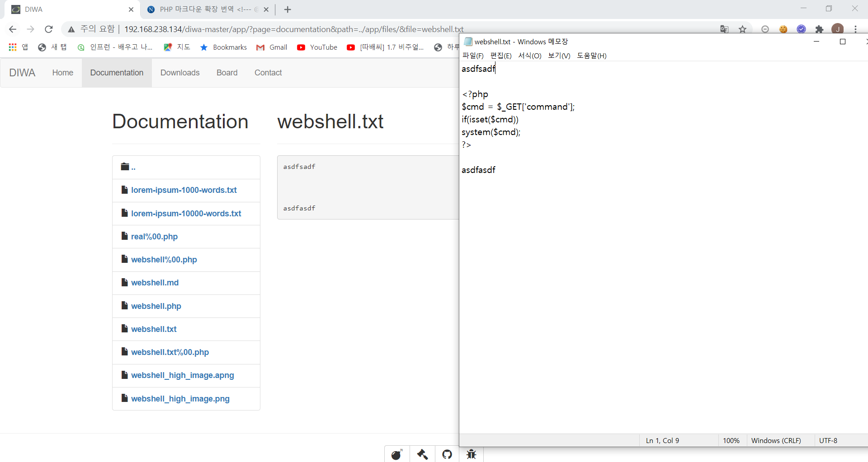Open Notepad 도움말(H) menu

592,56
